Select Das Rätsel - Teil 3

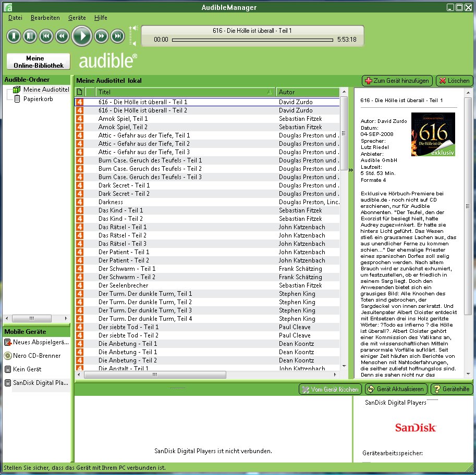pyautogui.click(x=207, y=244)
